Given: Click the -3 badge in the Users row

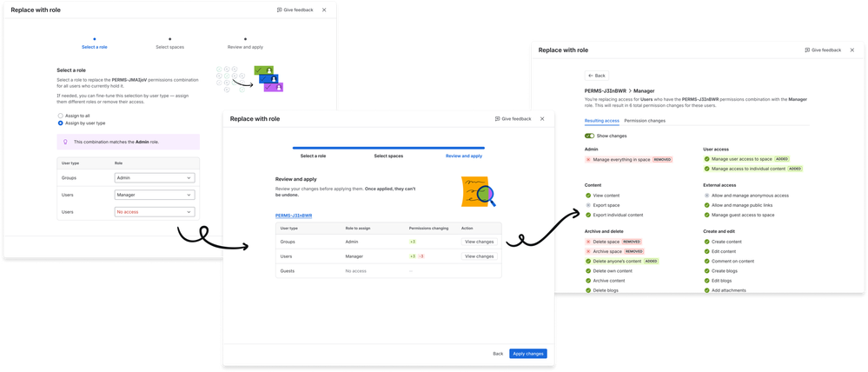Looking at the screenshot, I should (x=421, y=256).
